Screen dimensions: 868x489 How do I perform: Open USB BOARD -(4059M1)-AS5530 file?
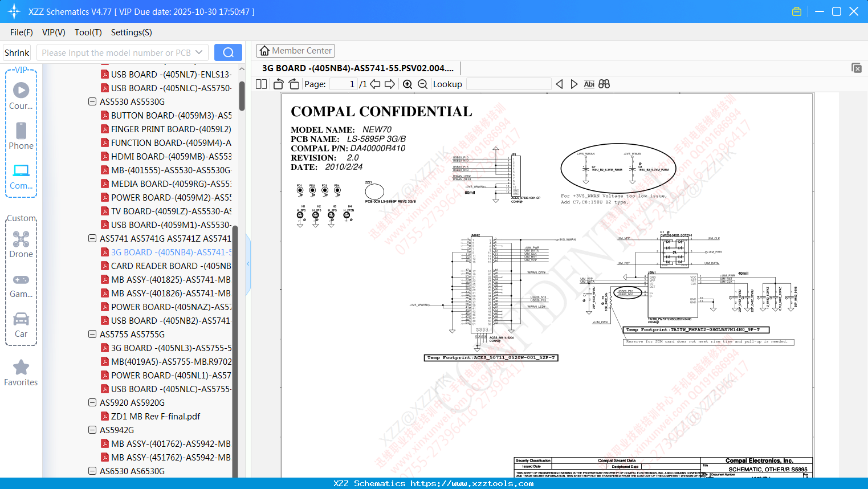(166, 225)
